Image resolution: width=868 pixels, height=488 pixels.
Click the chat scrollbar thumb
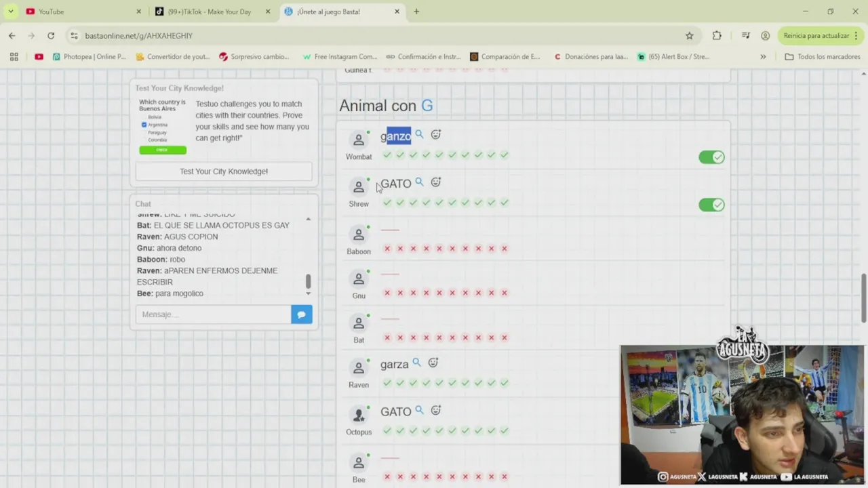308,281
